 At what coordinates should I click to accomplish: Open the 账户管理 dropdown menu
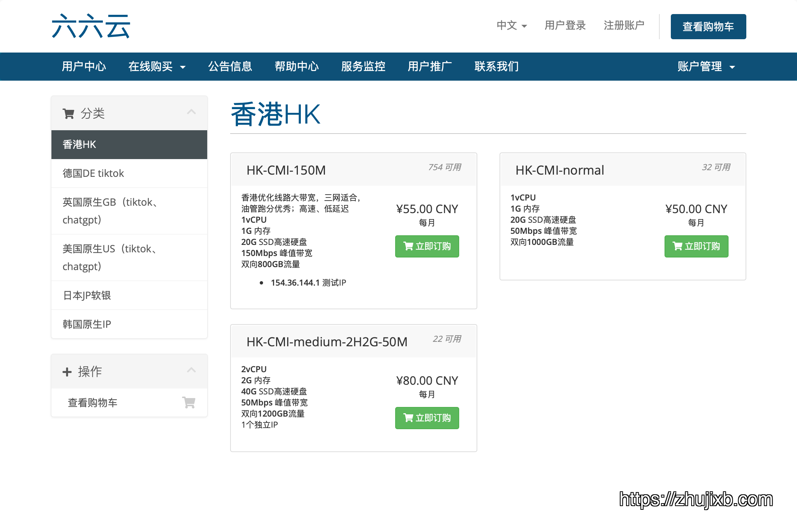click(706, 67)
